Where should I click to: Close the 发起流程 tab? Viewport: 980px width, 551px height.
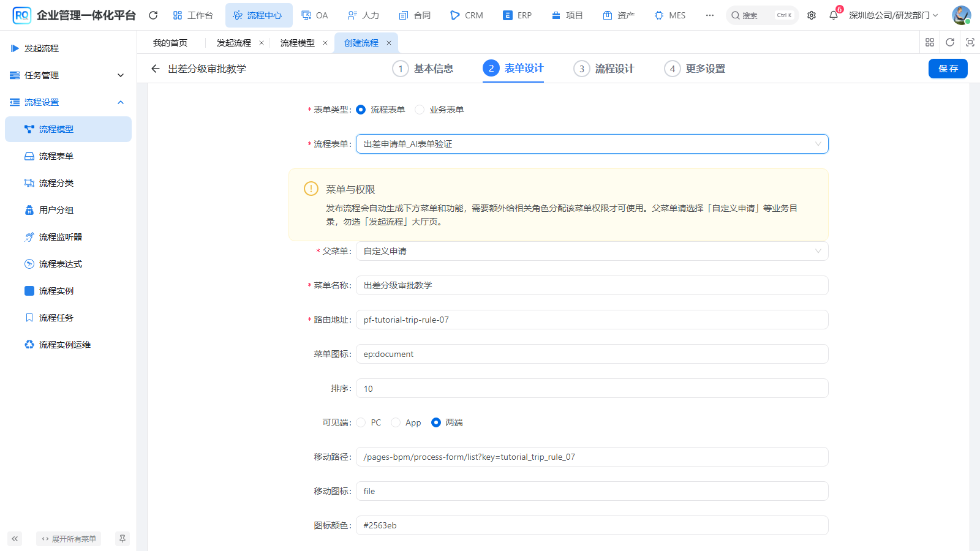262,43
